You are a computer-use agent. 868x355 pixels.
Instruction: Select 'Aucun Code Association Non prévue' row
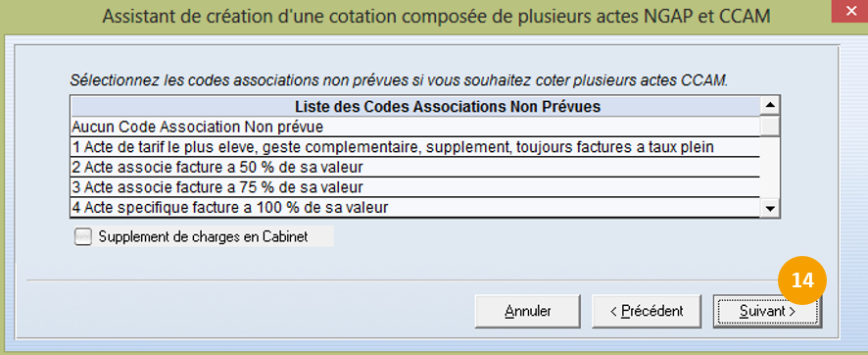pos(415,127)
